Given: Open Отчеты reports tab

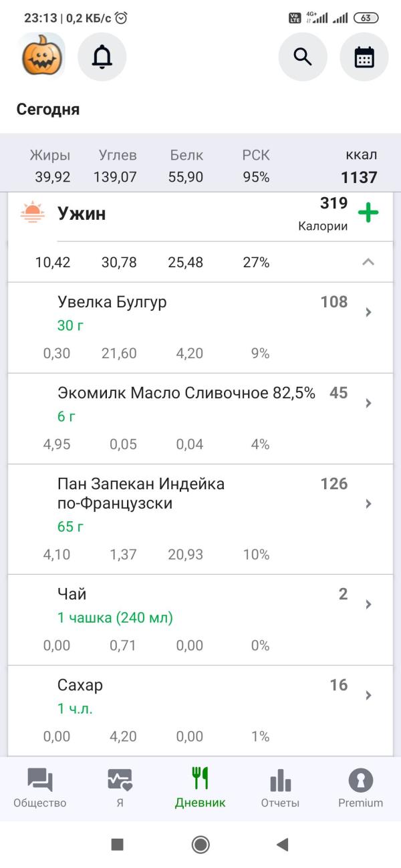Looking at the screenshot, I should [280, 788].
